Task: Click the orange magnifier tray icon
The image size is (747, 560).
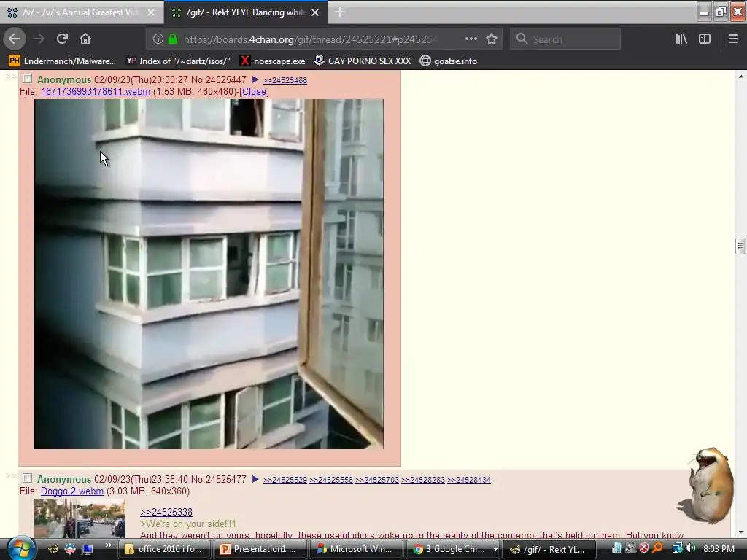Action: coord(657,548)
